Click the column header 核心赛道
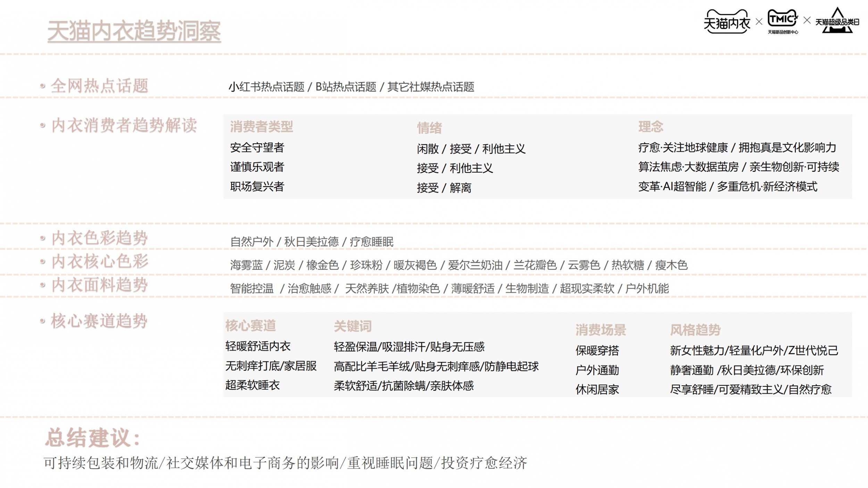The width and height of the screenshot is (868, 488). [250, 326]
